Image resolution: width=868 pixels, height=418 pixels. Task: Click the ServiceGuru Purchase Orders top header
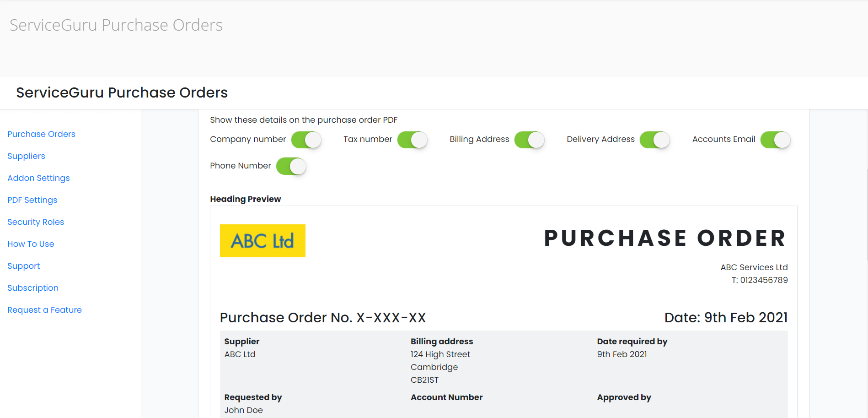116,25
